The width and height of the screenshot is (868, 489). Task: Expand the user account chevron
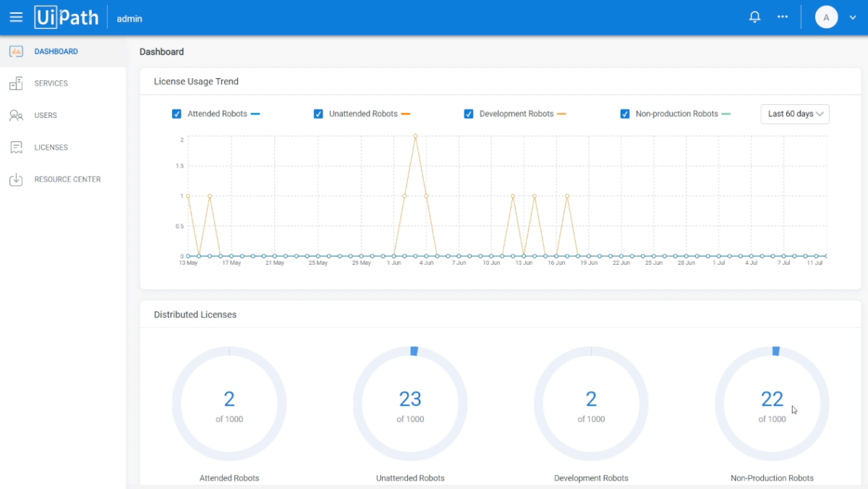(852, 17)
